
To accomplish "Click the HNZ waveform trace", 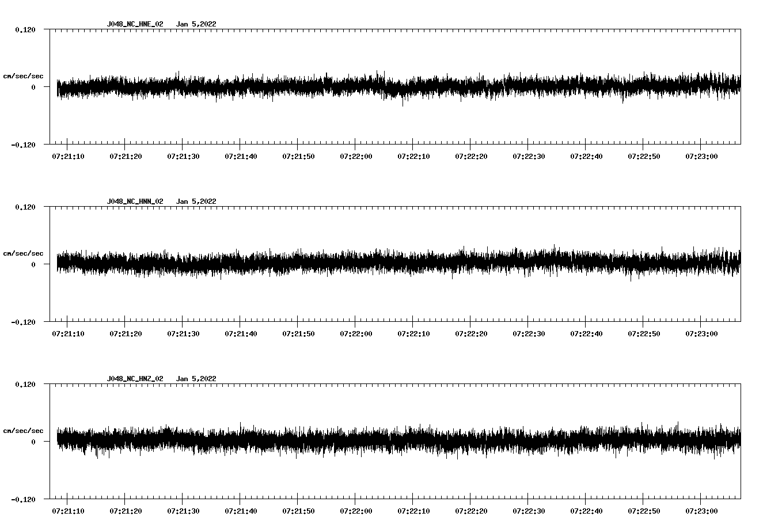I will 398,441.
